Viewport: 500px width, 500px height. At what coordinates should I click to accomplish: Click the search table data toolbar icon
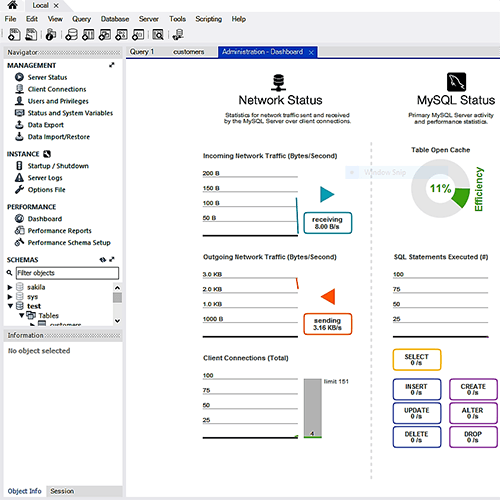coord(158,34)
